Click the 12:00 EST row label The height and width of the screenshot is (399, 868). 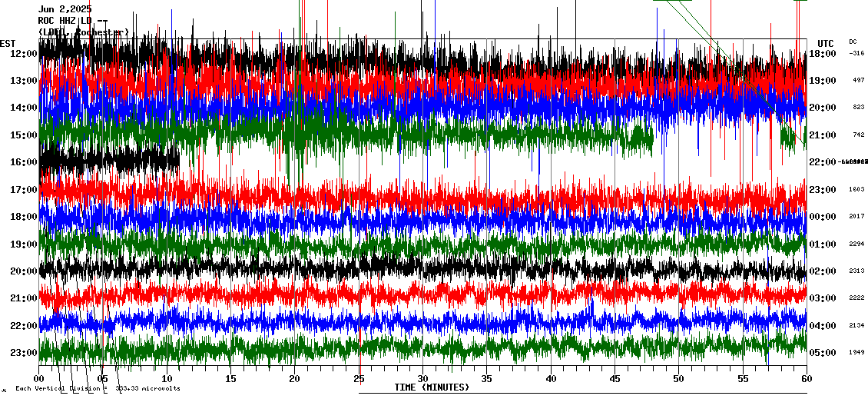(23, 54)
